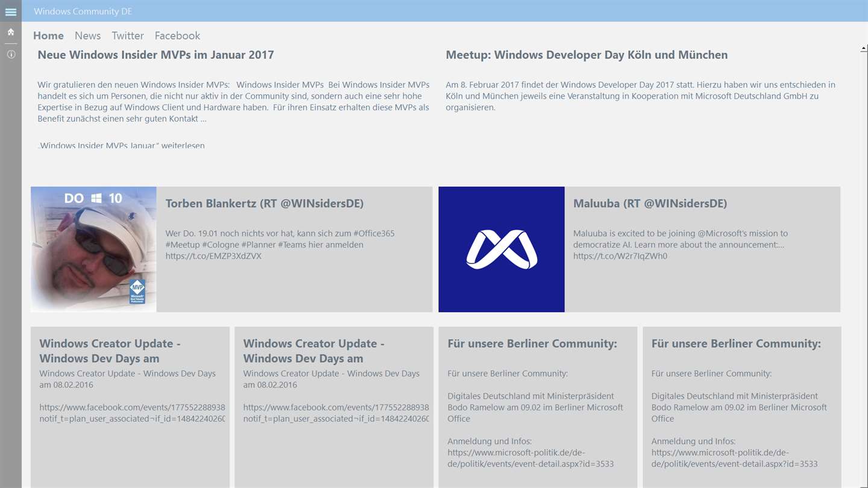Image resolution: width=868 pixels, height=488 pixels.
Task: Click tweet link https://t.co/W2r7IqZWh0
Action: 620,256
